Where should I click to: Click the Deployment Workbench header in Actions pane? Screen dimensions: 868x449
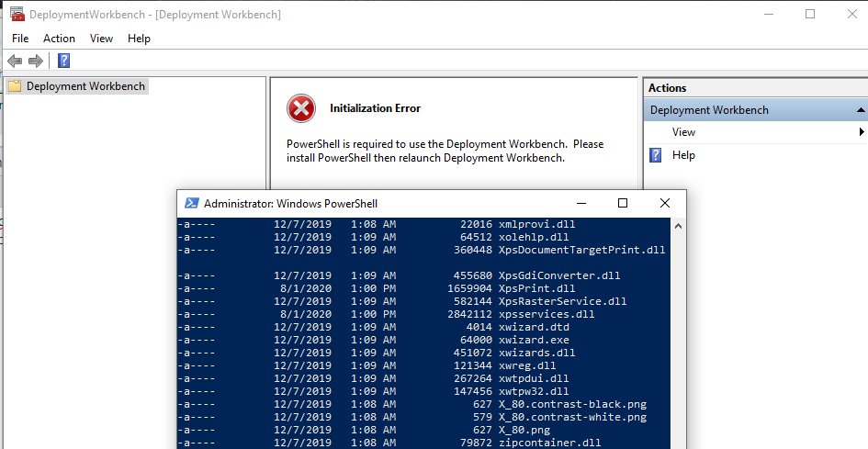pos(756,110)
